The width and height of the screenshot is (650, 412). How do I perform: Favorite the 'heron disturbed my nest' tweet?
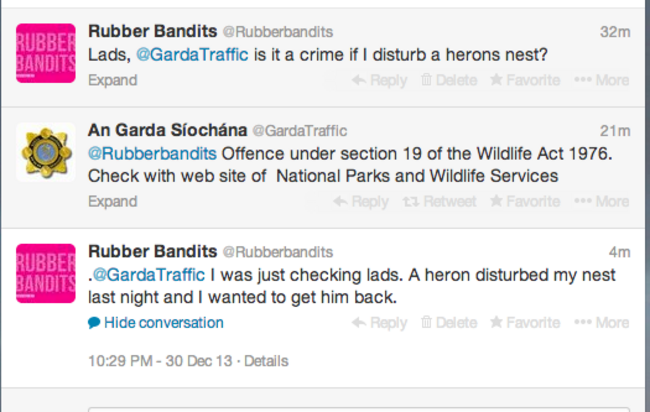(x=525, y=322)
